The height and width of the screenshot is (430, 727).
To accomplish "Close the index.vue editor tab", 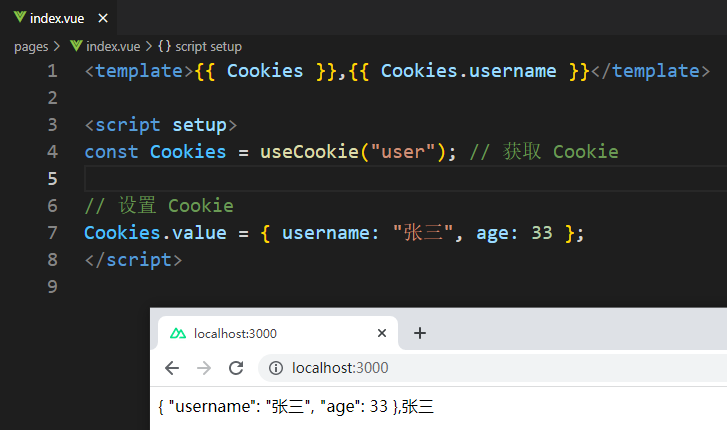I will coord(103,18).
